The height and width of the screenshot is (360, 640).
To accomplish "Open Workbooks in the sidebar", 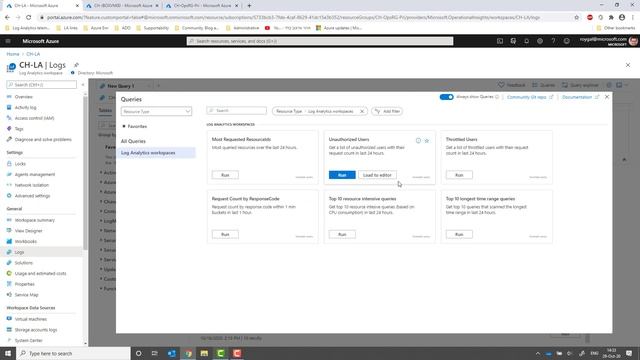I will [26, 241].
